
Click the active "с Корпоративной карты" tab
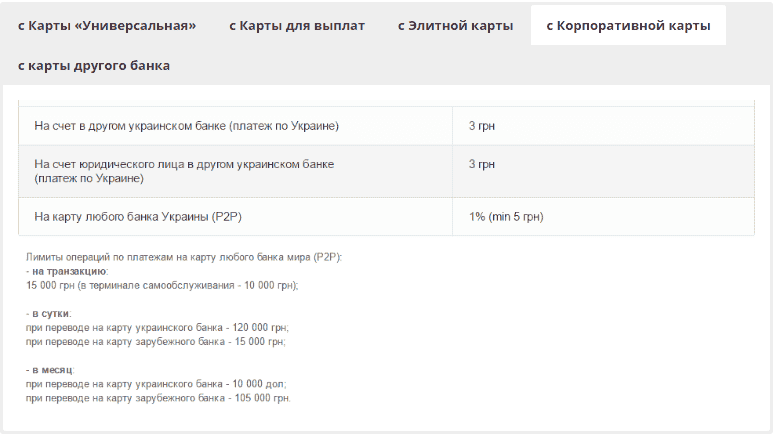pyautogui.click(x=628, y=25)
